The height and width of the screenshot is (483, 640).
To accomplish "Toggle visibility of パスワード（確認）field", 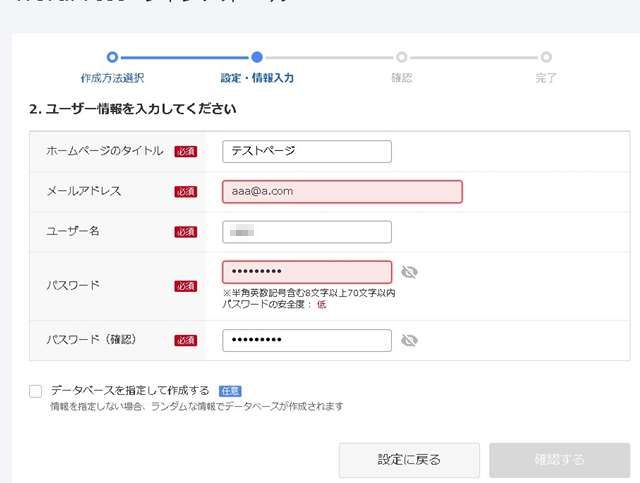I will click(x=409, y=341).
